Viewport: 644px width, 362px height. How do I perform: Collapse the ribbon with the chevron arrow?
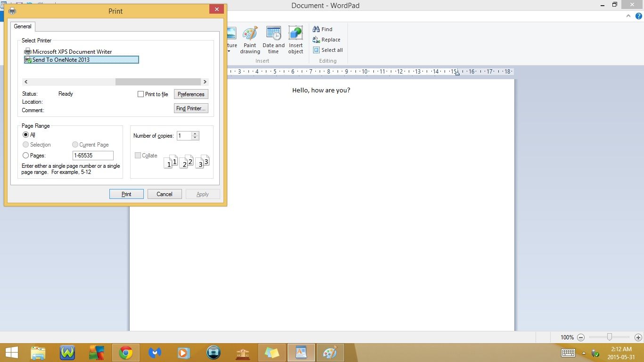tap(628, 16)
